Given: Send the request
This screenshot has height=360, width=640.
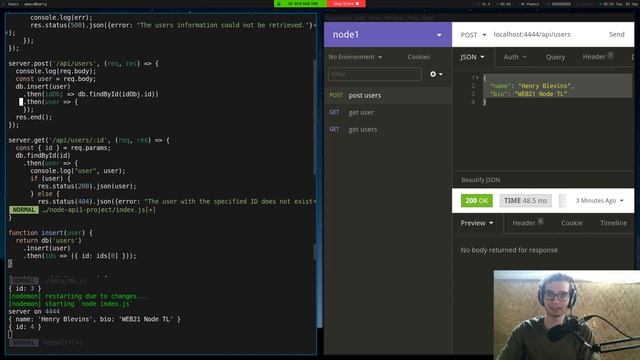Looking at the screenshot, I should tap(616, 34).
